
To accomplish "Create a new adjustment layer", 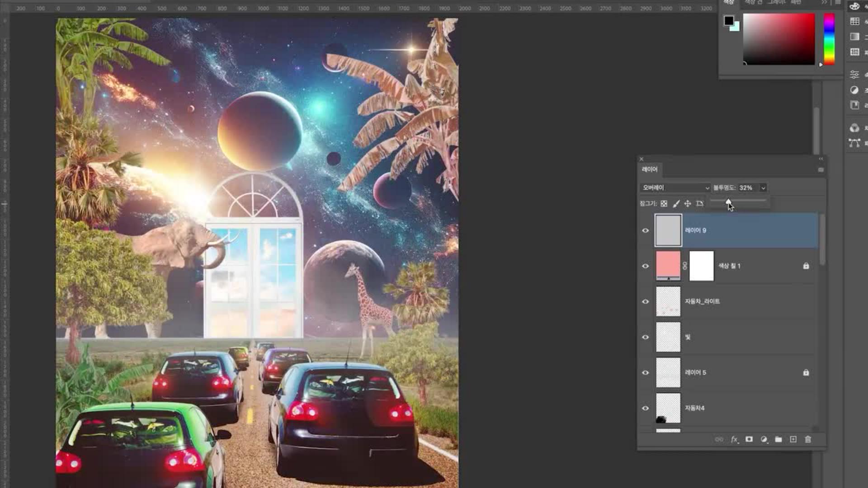I will tap(764, 439).
